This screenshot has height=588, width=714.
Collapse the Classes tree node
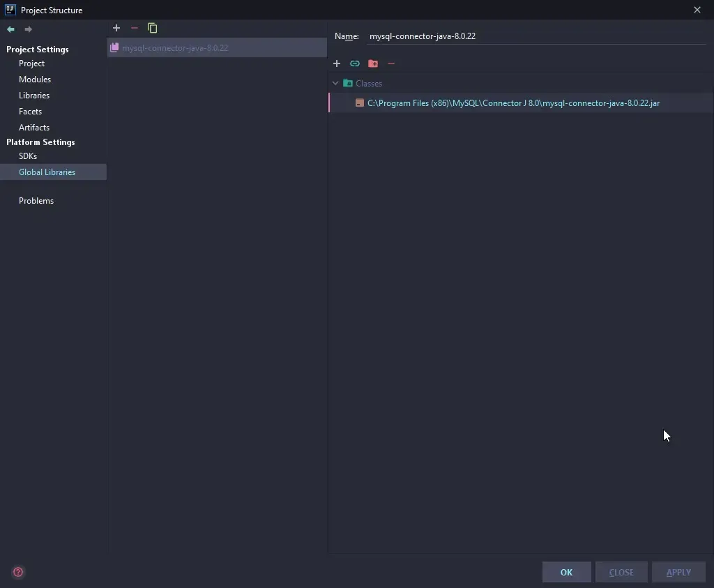pyautogui.click(x=335, y=83)
